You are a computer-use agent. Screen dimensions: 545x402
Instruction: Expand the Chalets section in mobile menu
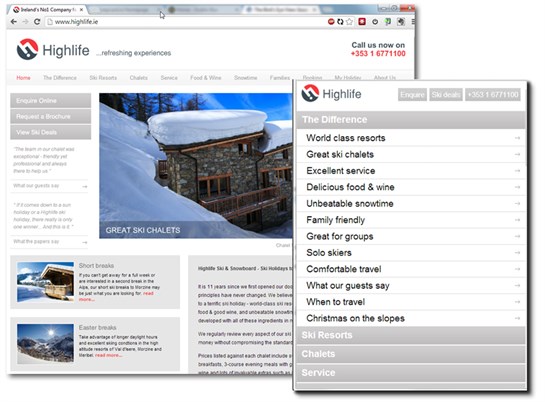(411, 354)
